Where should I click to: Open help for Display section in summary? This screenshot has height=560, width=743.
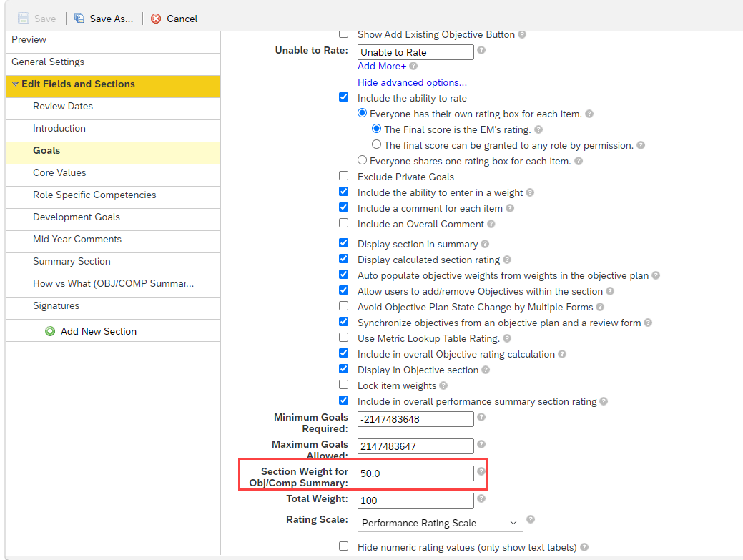point(485,244)
